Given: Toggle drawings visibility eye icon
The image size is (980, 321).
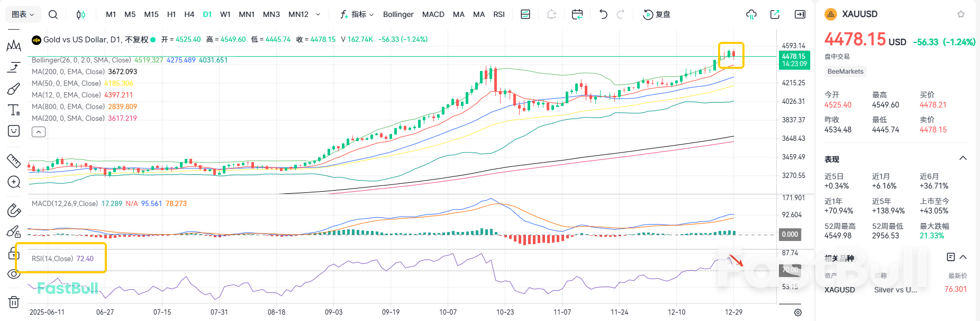Looking at the screenshot, I should point(14,274).
